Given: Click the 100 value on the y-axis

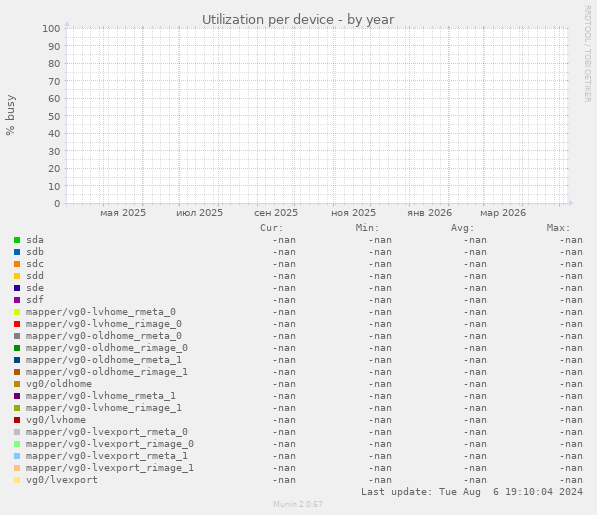Looking at the screenshot, I should (x=51, y=29).
